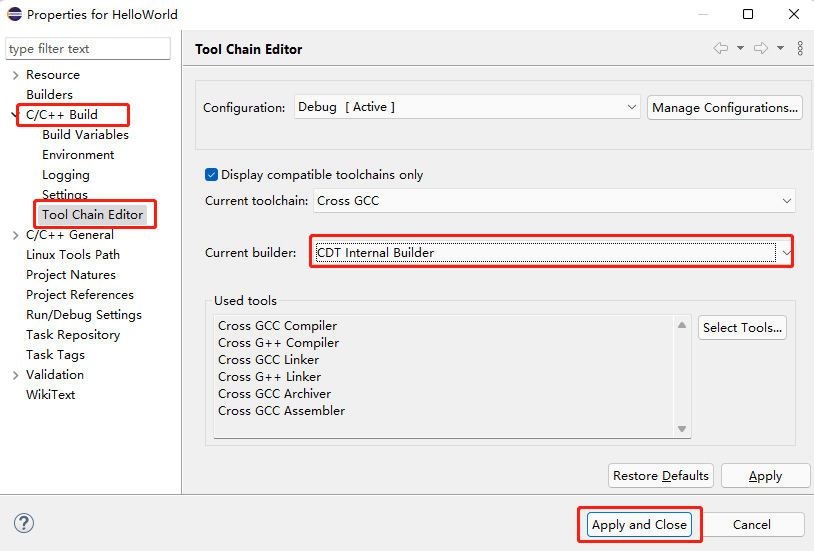This screenshot has width=814, height=551.
Task: Click the help question mark icon
Action: [x=24, y=523]
